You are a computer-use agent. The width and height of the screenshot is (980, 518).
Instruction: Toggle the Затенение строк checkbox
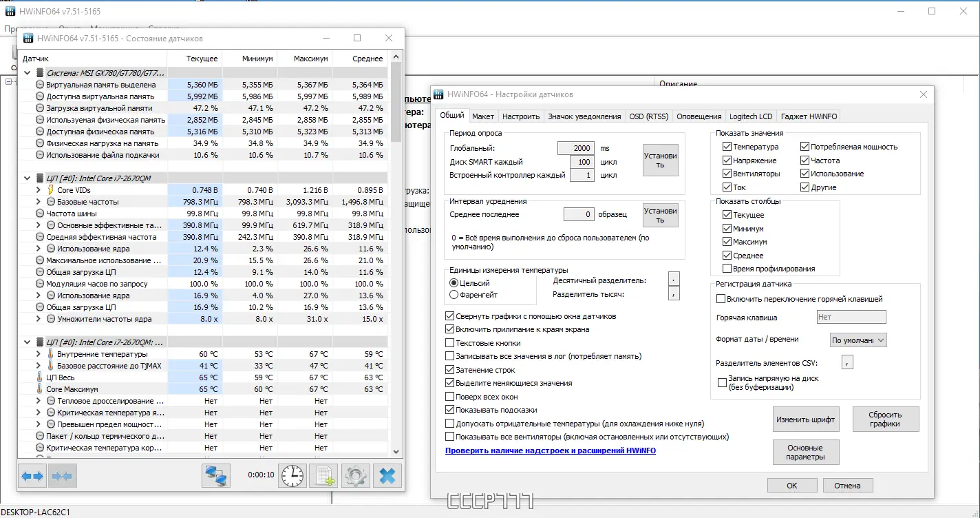tap(450, 370)
